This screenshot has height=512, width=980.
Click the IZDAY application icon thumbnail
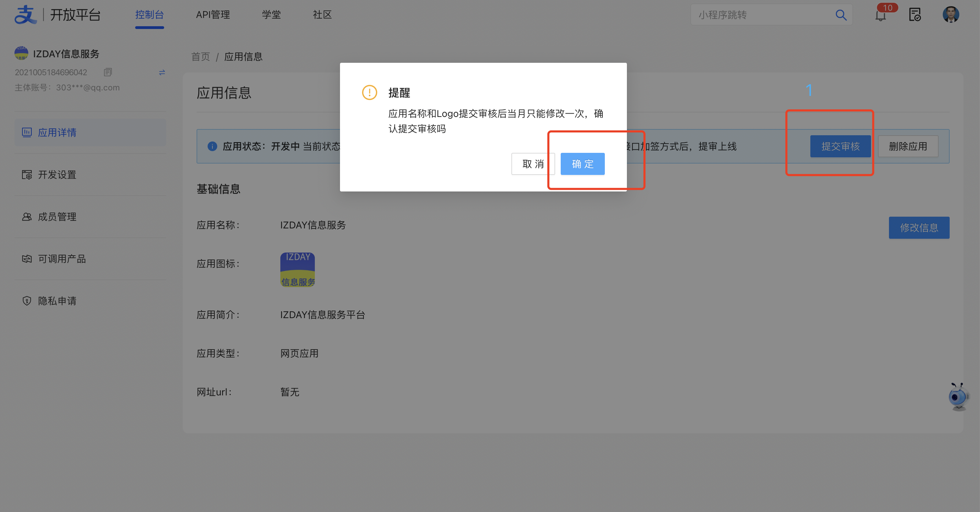click(298, 269)
